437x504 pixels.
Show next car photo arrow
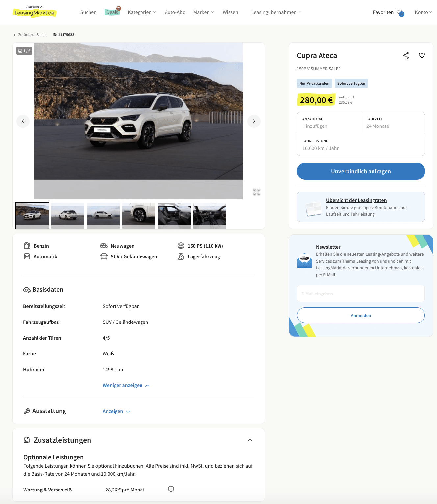(x=254, y=121)
